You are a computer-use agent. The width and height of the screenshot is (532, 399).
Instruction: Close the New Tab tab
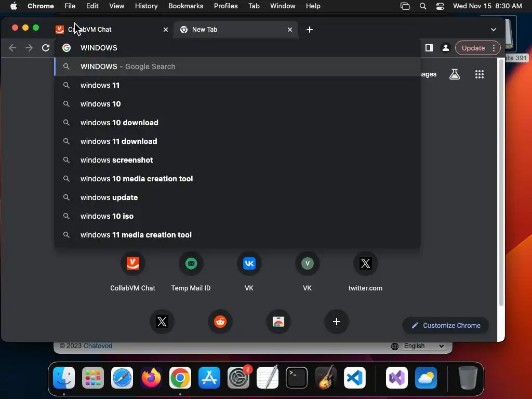290,30
